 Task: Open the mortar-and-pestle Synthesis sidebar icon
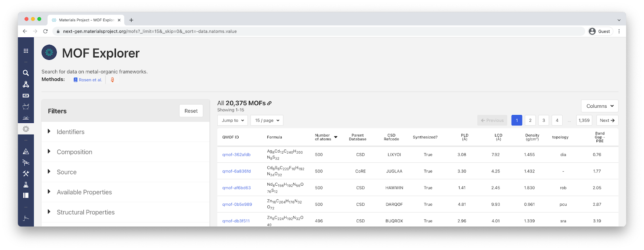[26, 107]
